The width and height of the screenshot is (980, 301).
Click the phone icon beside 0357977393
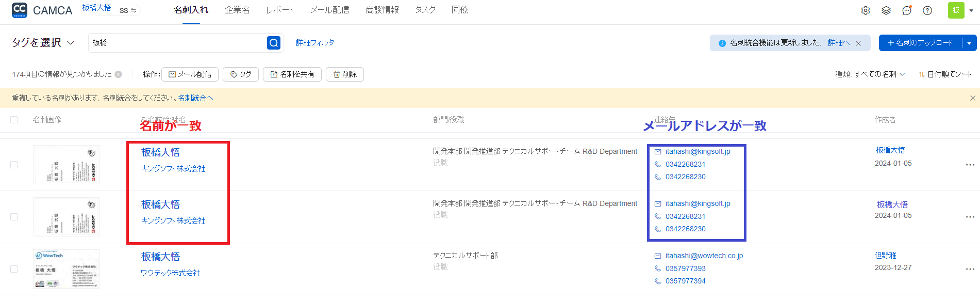click(x=658, y=268)
